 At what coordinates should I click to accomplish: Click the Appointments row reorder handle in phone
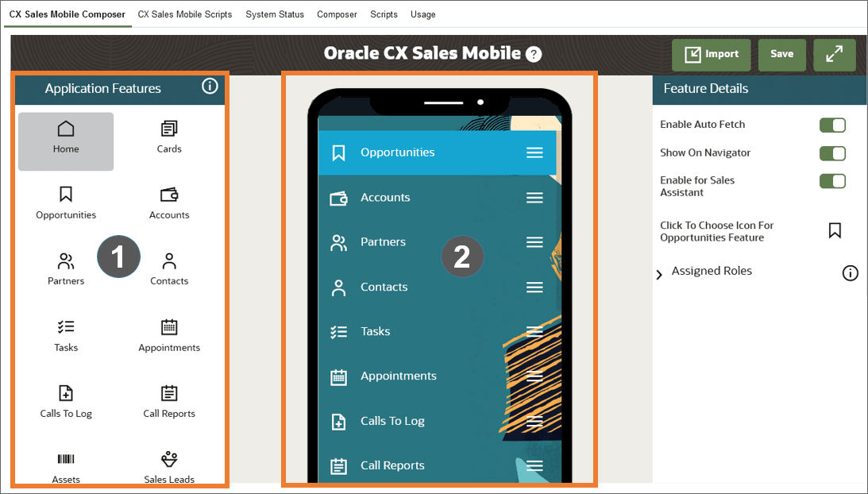[534, 376]
